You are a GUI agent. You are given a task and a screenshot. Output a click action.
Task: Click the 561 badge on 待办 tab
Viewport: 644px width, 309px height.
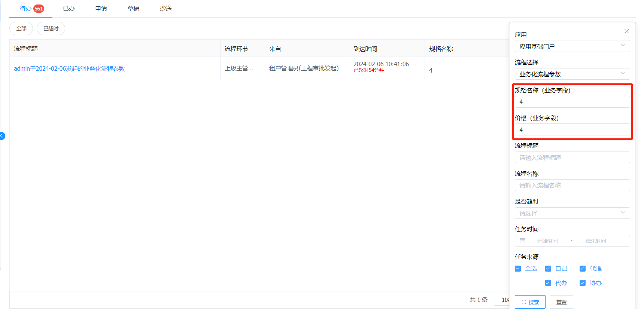39,9
